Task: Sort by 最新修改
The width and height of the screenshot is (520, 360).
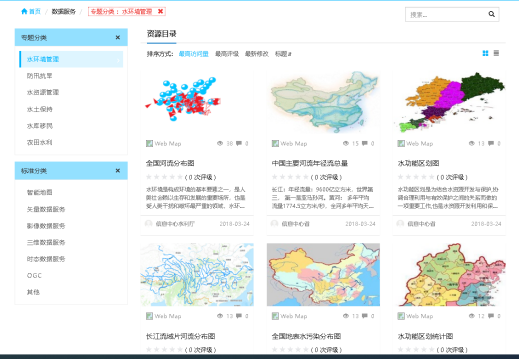Action: click(257, 54)
